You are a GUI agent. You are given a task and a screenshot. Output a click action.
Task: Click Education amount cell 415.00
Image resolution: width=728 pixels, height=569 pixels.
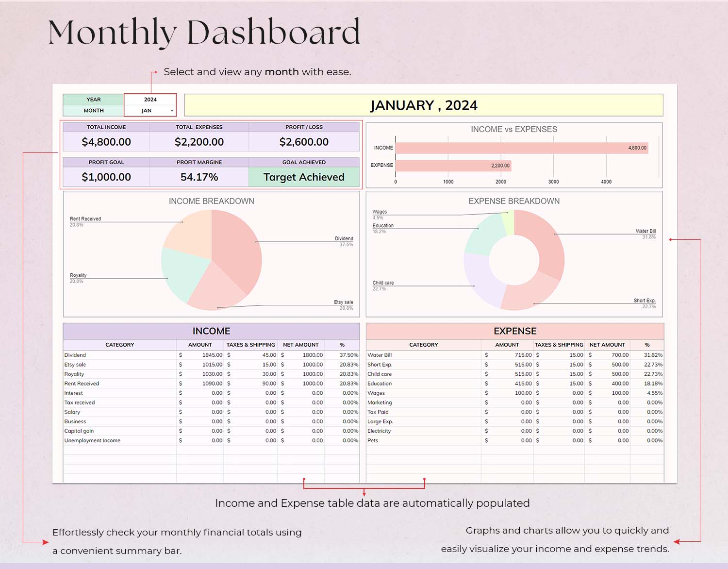click(x=507, y=384)
